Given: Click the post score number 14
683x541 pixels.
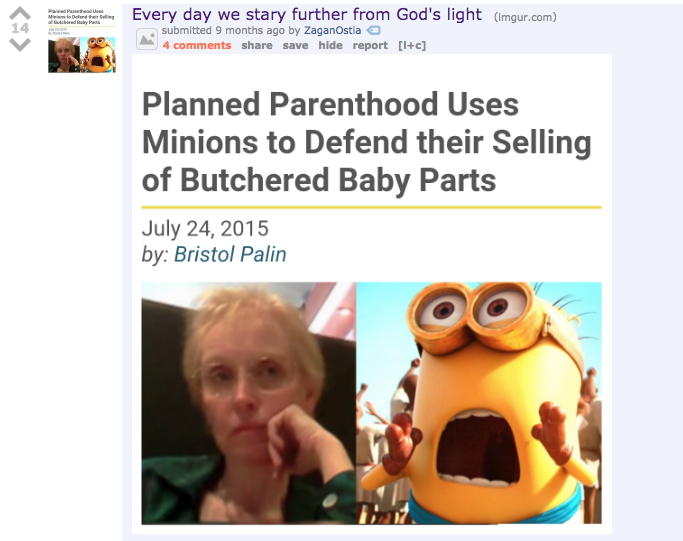Looking at the screenshot, I should pyautogui.click(x=20, y=29).
